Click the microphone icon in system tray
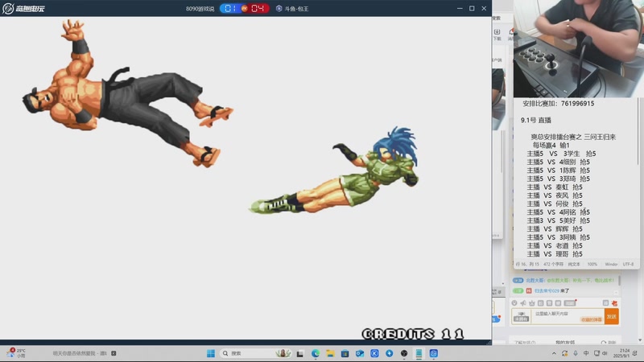This screenshot has height=362, width=644. pos(576,353)
